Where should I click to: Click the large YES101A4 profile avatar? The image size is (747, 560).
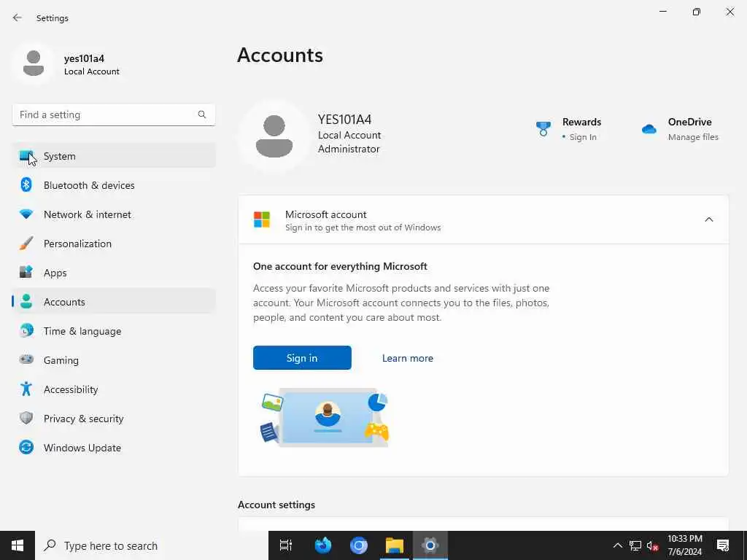click(x=274, y=136)
